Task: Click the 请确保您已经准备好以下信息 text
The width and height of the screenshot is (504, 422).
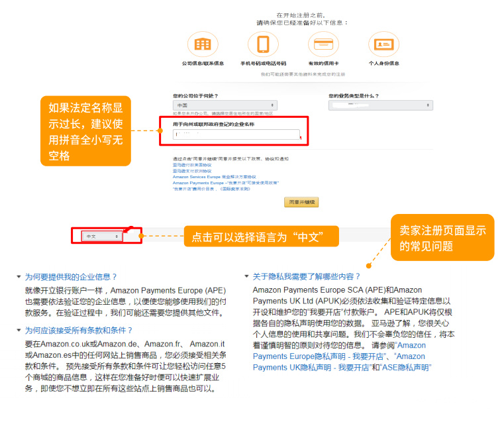Action: [302, 23]
